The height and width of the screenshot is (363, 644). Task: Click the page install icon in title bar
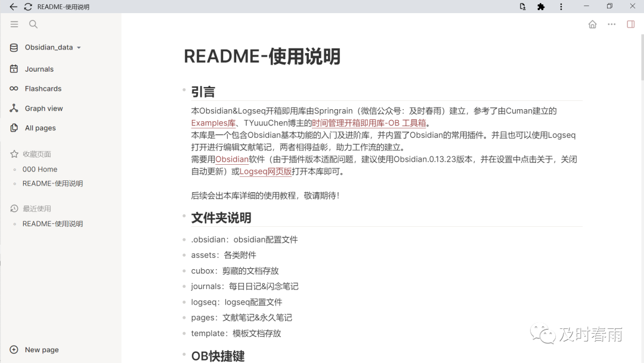pyautogui.click(x=522, y=7)
